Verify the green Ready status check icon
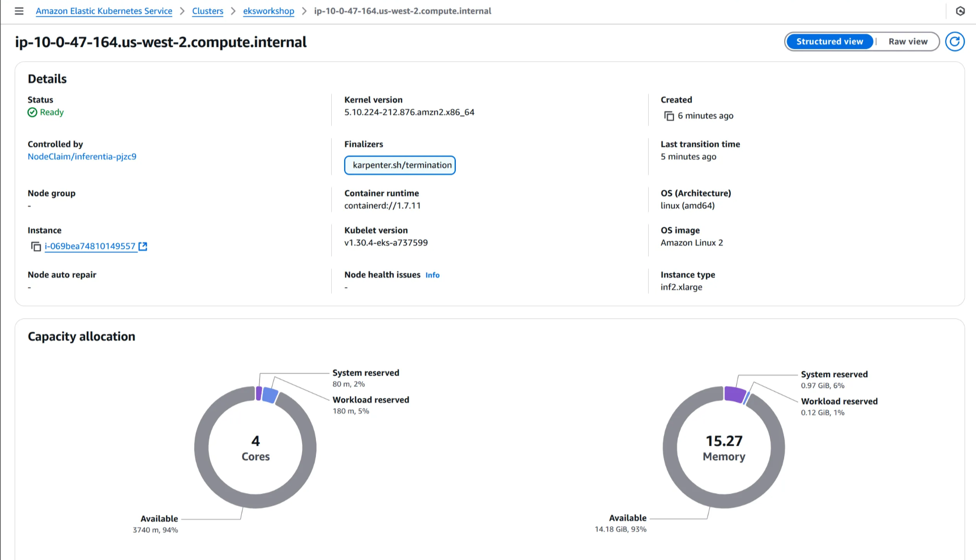Screen dimensions: 976x560 click(x=32, y=112)
